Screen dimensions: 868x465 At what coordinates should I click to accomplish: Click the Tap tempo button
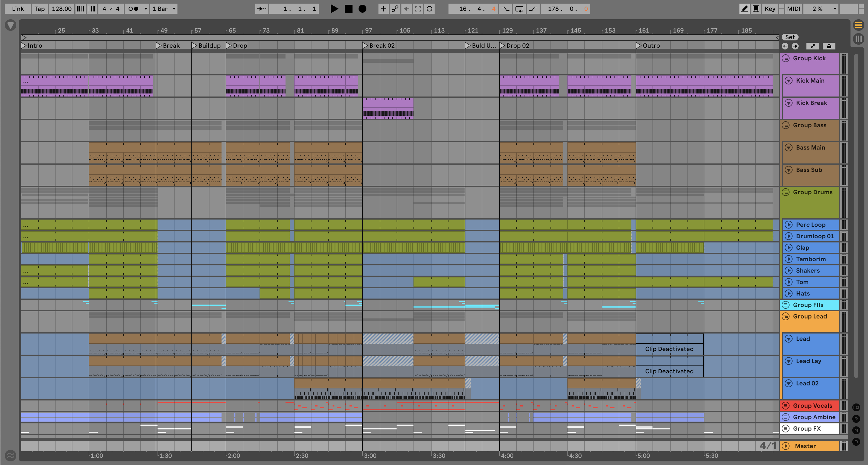pos(40,9)
